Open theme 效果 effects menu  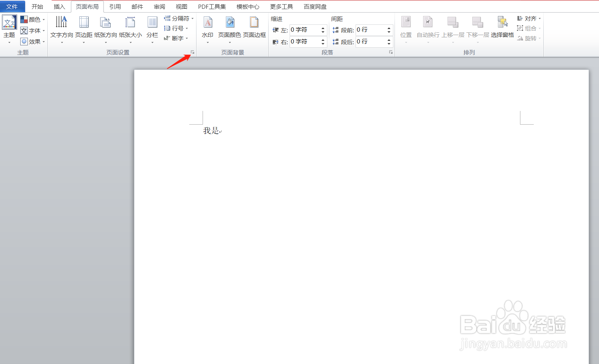tap(32, 42)
